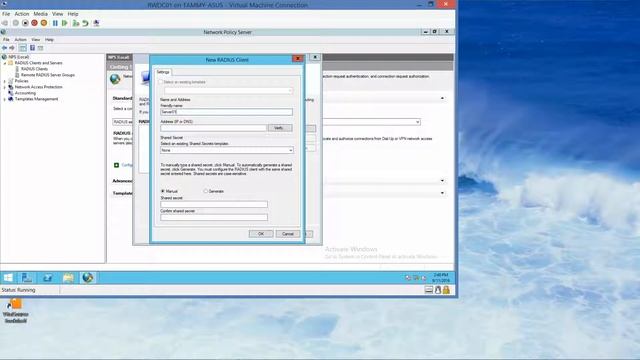Select NPS (Local) root node
The width and height of the screenshot is (640, 360).
18,57
